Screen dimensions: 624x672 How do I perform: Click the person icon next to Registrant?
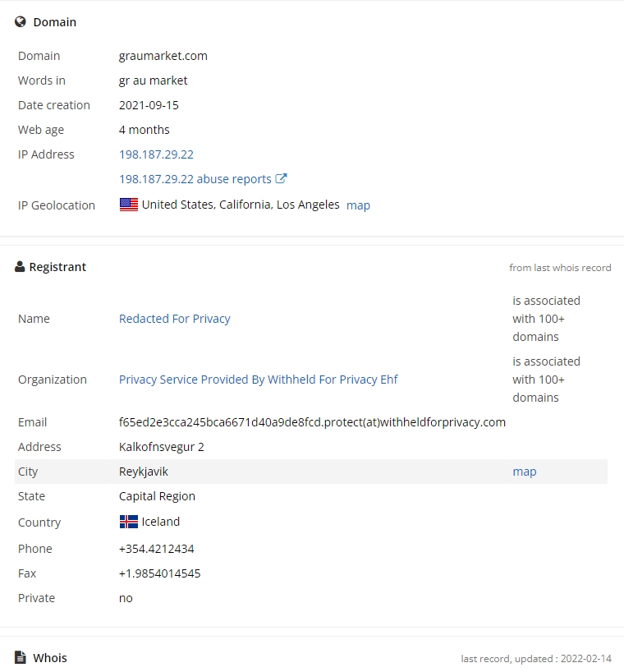coord(20,267)
